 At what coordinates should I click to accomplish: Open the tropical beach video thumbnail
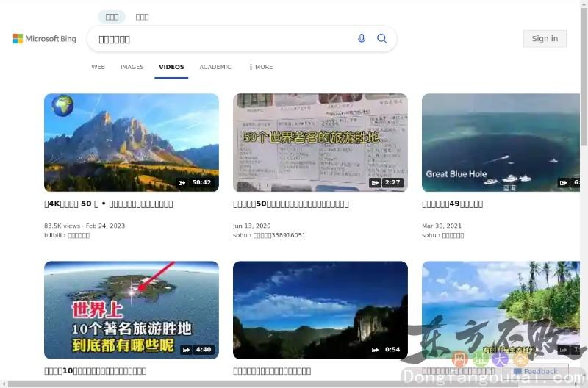click(501, 309)
